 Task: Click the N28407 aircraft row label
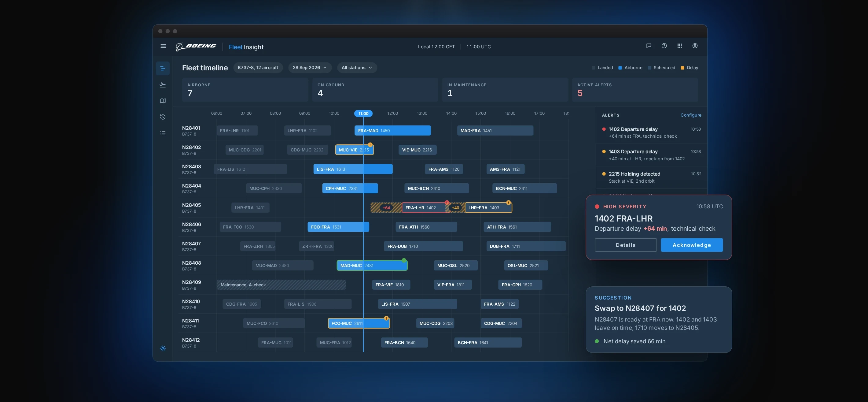(x=191, y=246)
